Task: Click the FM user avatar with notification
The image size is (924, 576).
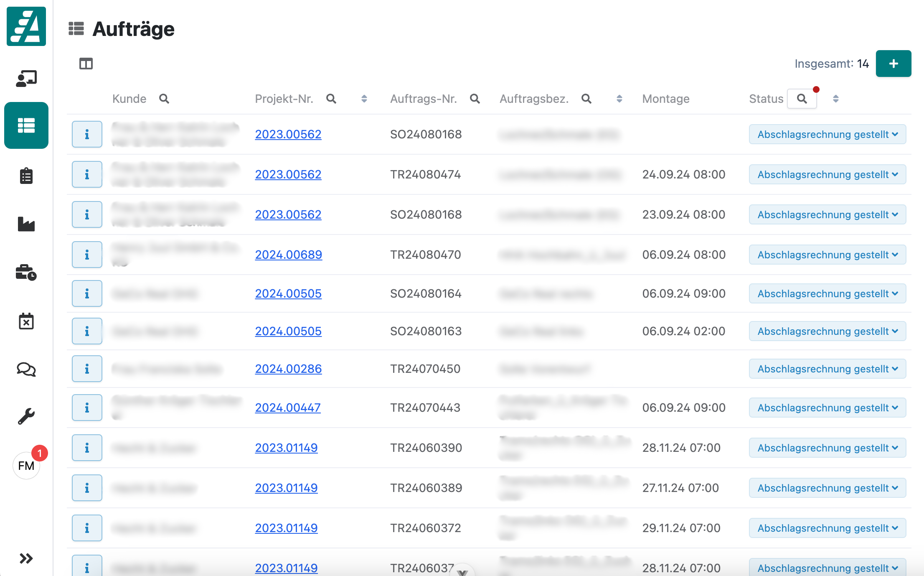Action: coord(26,466)
